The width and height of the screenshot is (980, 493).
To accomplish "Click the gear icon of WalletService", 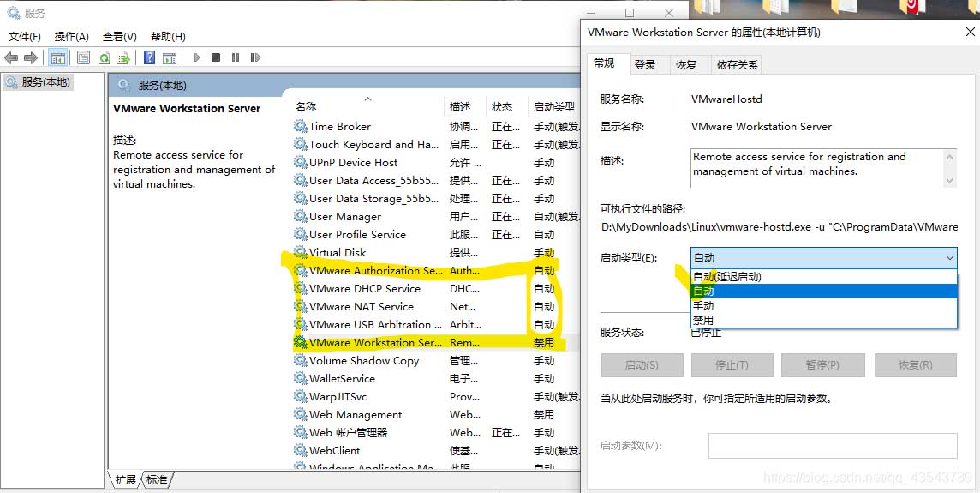I will click(300, 378).
